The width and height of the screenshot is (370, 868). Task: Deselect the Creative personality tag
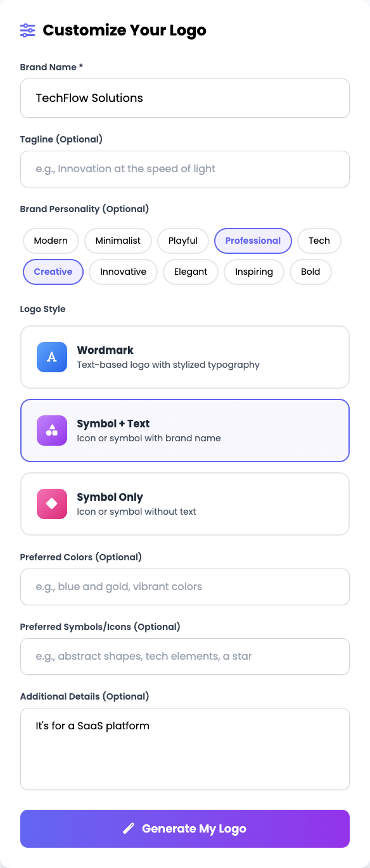pyautogui.click(x=53, y=272)
